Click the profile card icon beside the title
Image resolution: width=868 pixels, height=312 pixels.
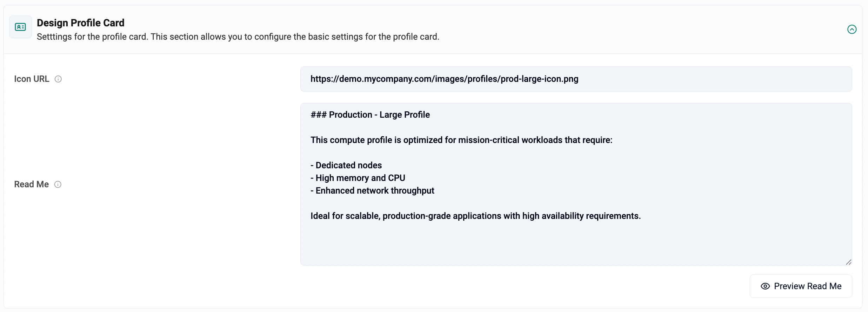pyautogui.click(x=20, y=27)
